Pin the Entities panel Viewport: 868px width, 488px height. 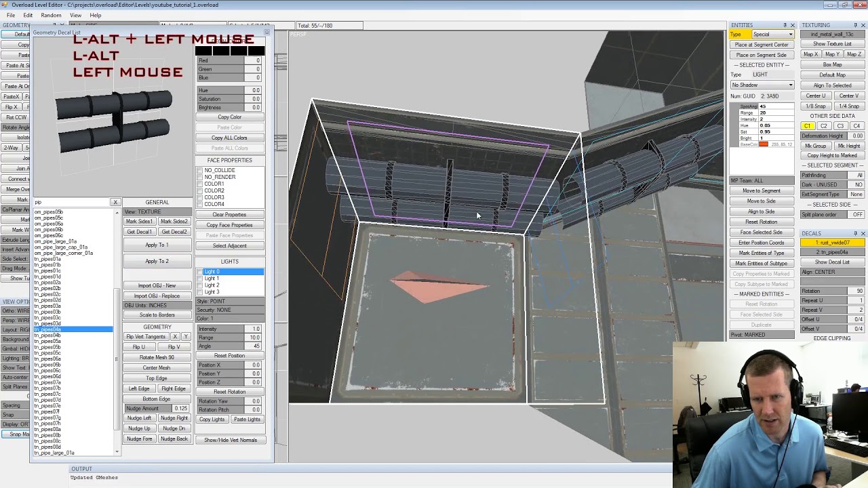point(785,26)
